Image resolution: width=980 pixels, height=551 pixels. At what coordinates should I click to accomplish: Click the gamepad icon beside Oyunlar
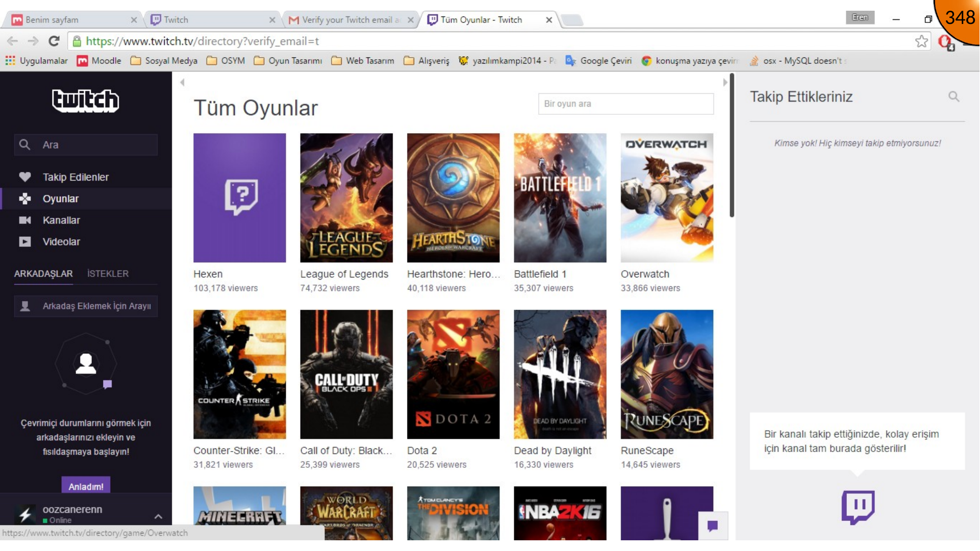point(25,198)
